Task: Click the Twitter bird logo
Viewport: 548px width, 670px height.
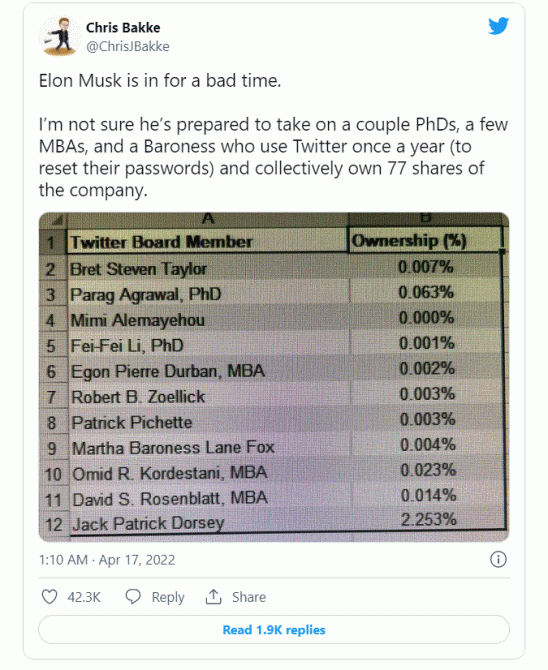Action: (498, 26)
